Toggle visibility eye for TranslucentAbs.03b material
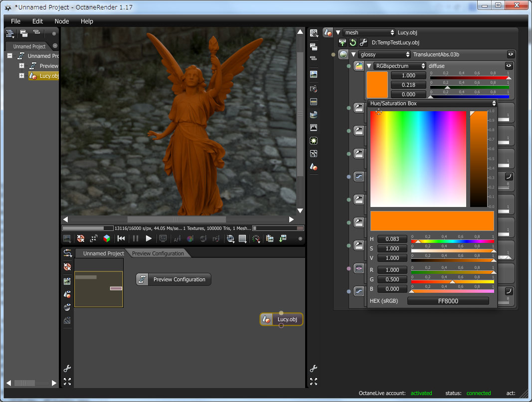This screenshot has width=532, height=402. [x=511, y=54]
